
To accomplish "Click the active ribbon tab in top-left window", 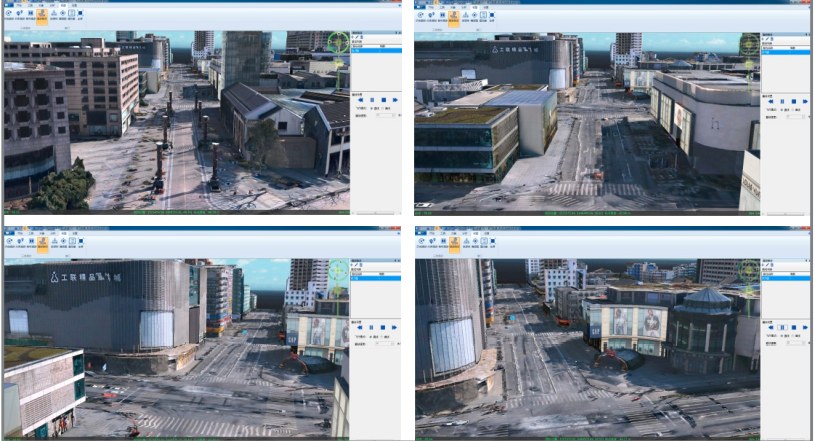I will click(x=63, y=5).
